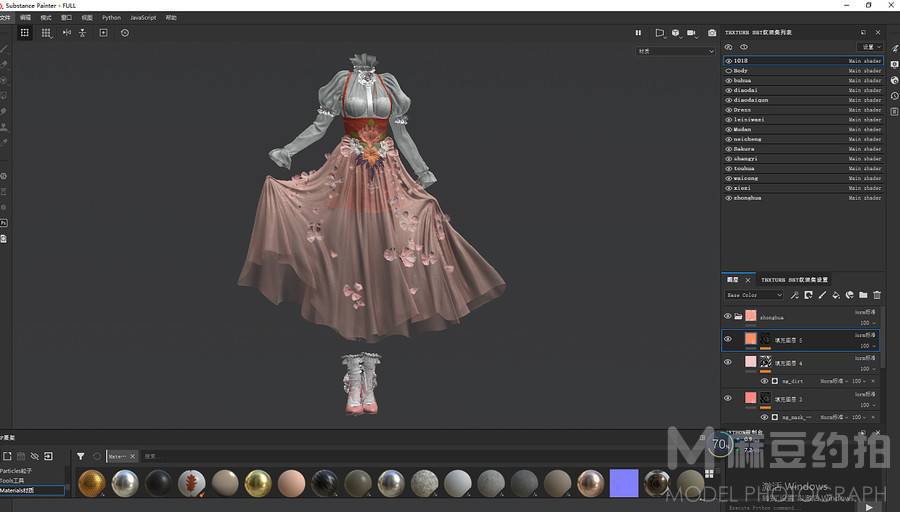Click the 3D cube view mode icon
The height and width of the screenshot is (512, 900).
pos(676,33)
